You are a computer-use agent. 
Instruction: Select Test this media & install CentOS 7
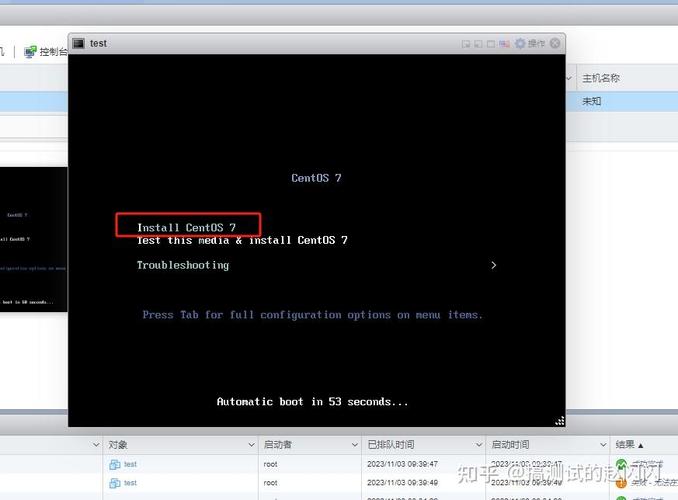[242, 240]
